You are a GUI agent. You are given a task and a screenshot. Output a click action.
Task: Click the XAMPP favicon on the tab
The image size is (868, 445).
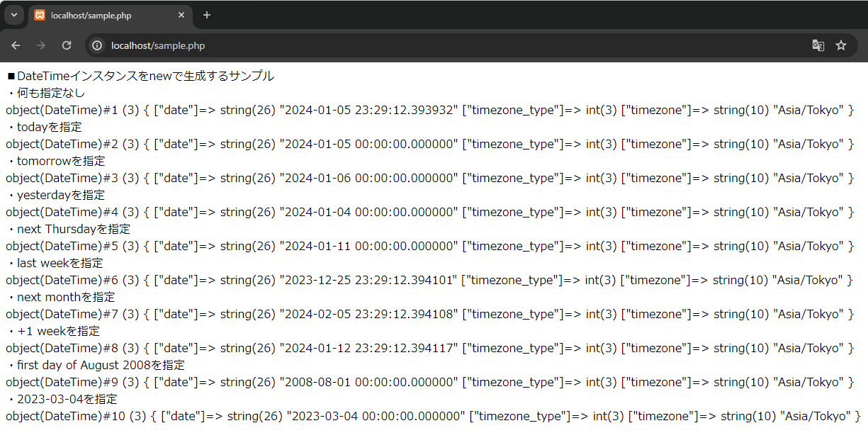pos(40,15)
